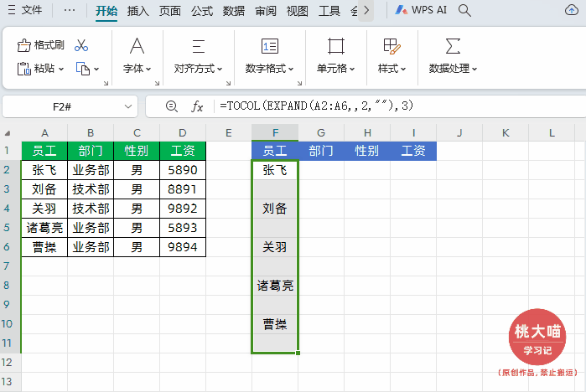Image resolution: width=586 pixels, height=392 pixels.
Task: Open WPS AI assistant
Action: pos(422,11)
